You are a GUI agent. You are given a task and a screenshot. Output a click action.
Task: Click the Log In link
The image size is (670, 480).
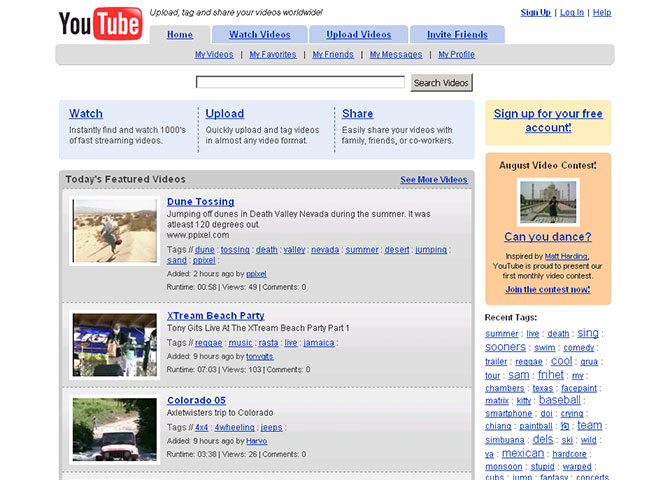(x=572, y=13)
